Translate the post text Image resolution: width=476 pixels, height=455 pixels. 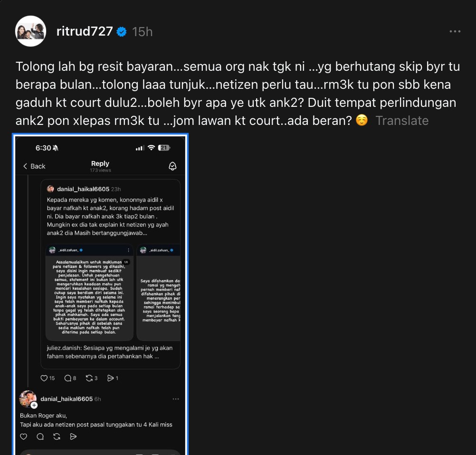(402, 121)
